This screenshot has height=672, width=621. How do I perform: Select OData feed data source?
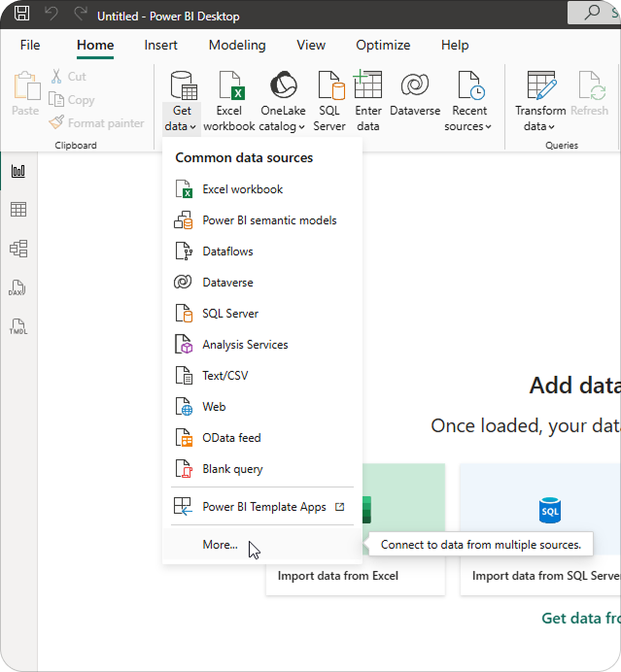pyautogui.click(x=262, y=438)
